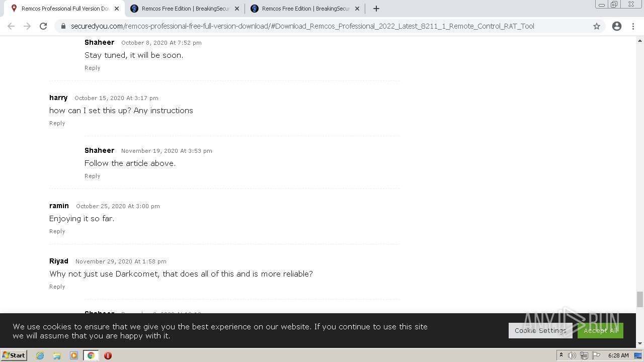Launch Internet Explorer from the taskbar

point(40,355)
